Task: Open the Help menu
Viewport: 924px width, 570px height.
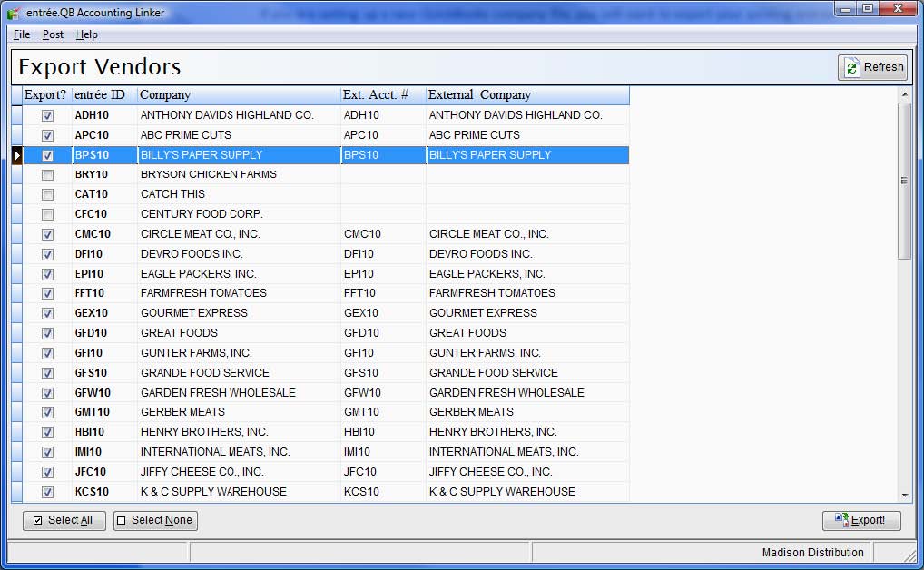Action: [x=86, y=34]
